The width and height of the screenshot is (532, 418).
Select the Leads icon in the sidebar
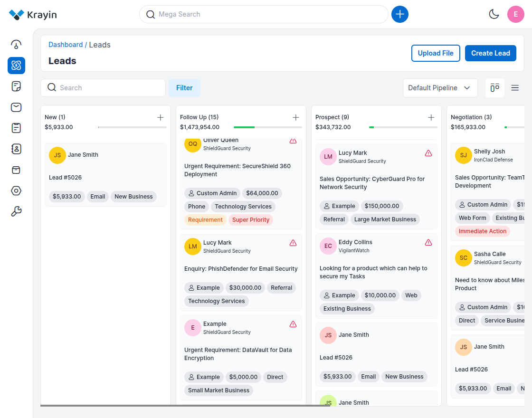[16, 66]
